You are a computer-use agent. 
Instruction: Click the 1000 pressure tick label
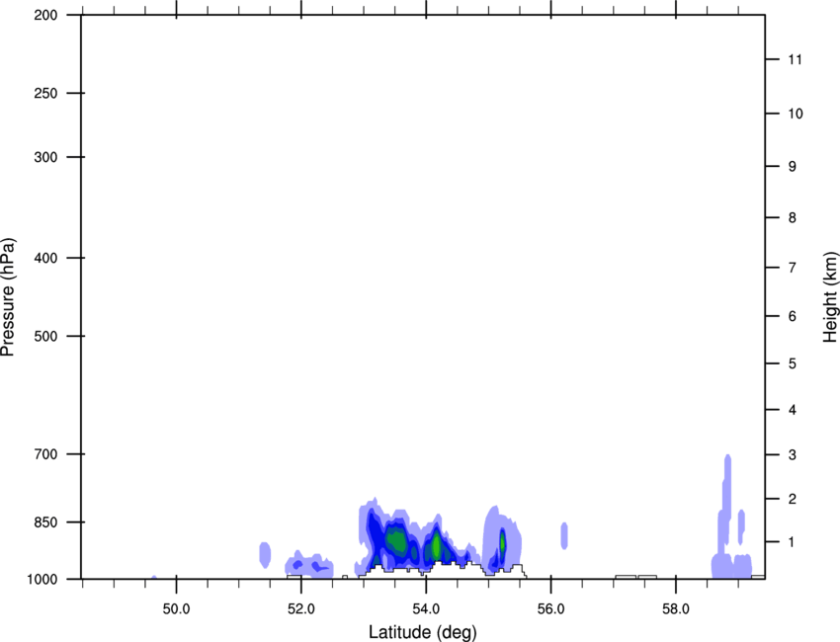(x=42, y=579)
